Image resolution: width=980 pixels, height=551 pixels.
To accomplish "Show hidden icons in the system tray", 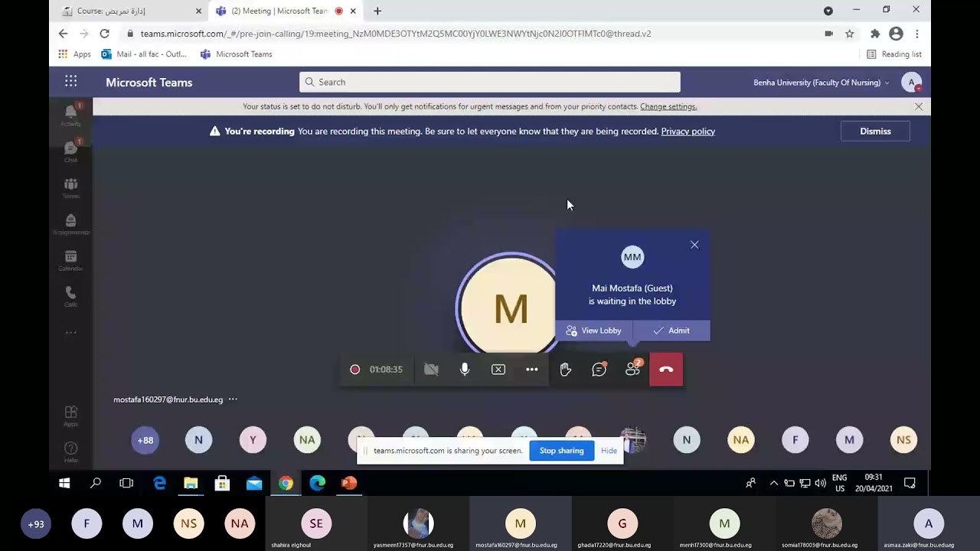I will (x=774, y=483).
